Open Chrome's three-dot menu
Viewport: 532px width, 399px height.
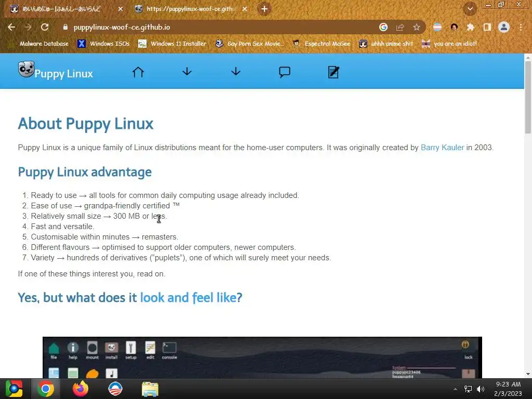521,27
